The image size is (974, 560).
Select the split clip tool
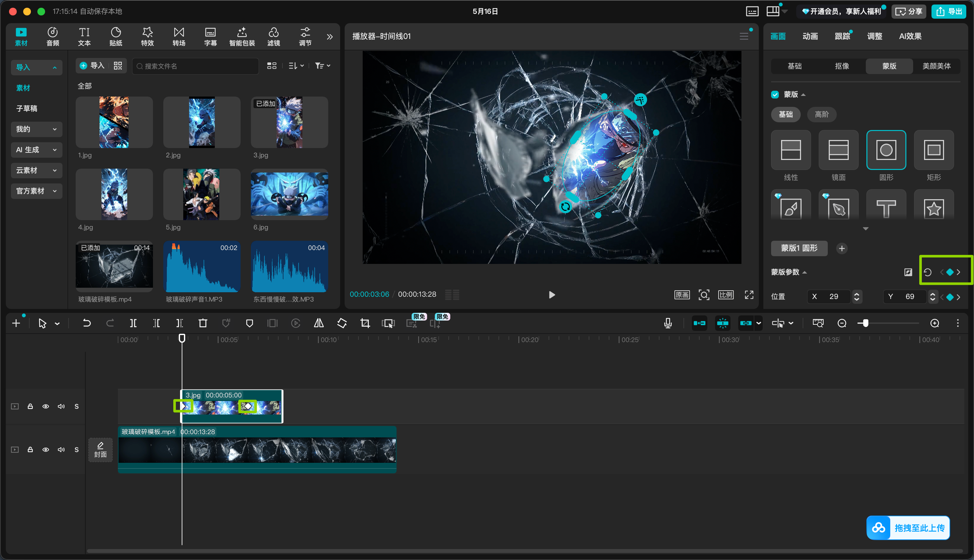133,323
